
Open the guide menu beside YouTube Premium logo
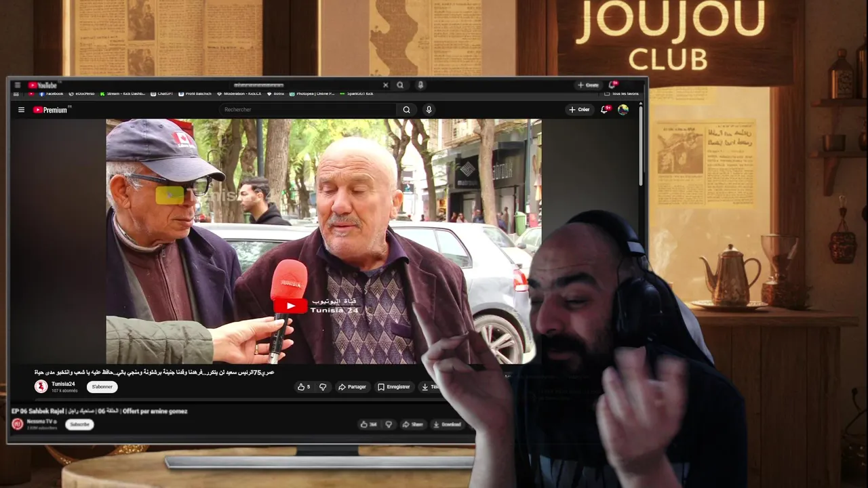coord(21,110)
